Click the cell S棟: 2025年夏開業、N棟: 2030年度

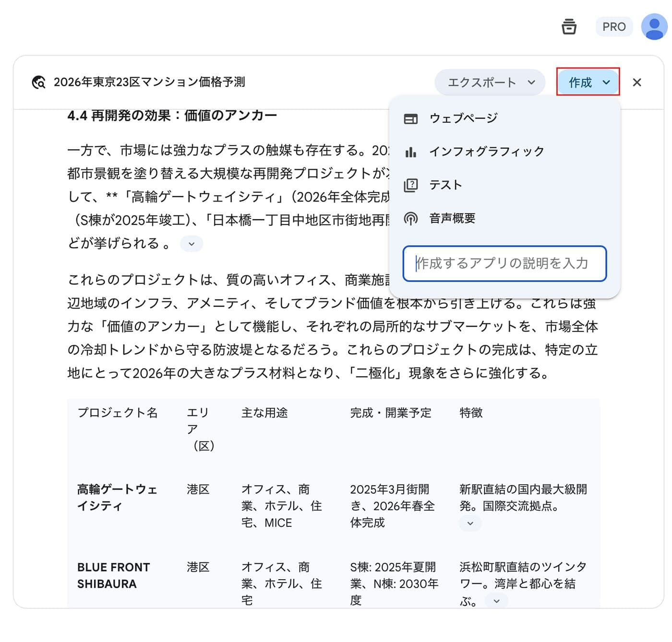click(x=394, y=583)
